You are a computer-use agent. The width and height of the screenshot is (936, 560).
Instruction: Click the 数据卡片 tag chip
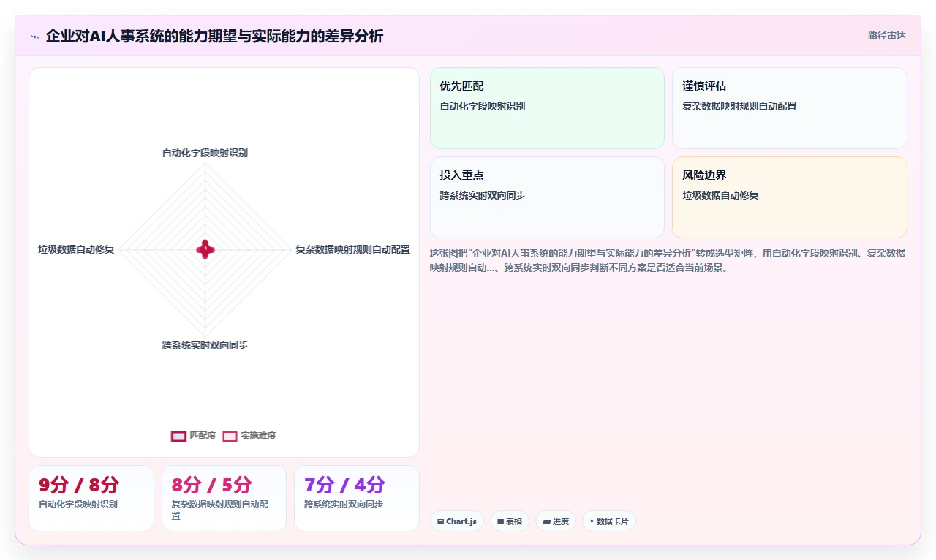[609, 521]
